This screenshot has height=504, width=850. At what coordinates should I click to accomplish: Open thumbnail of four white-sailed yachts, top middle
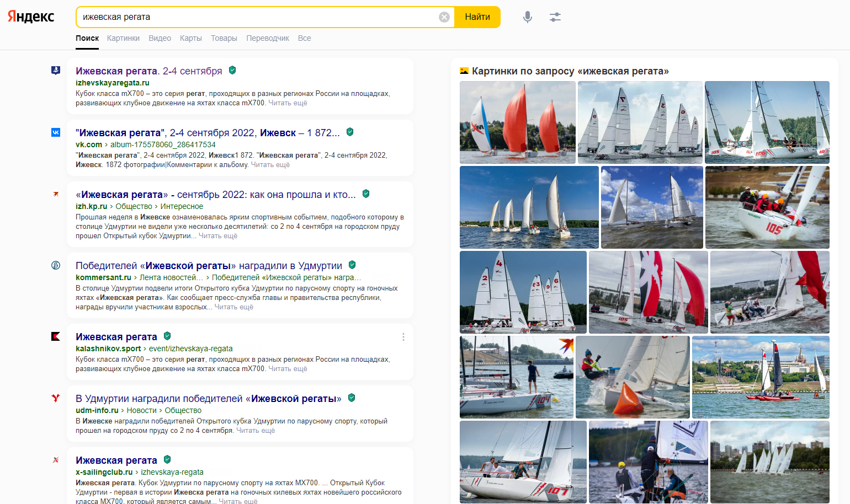[640, 122]
